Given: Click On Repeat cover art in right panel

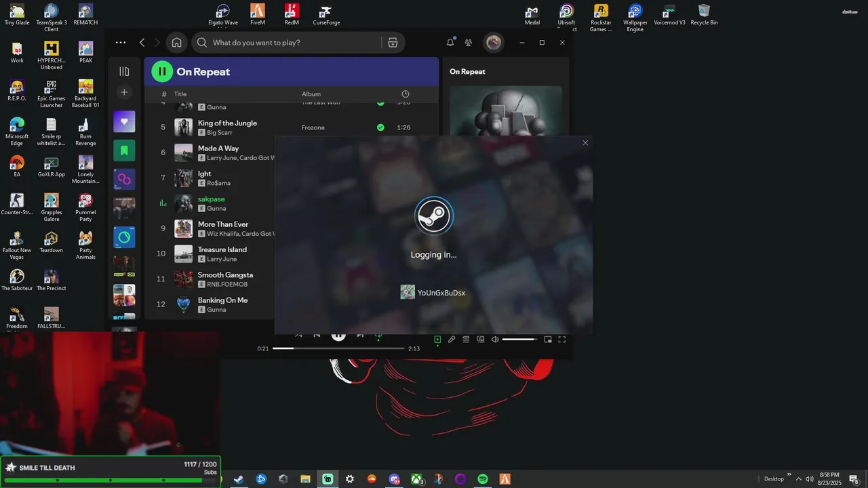Looking at the screenshot, I should pyautogui.click(x=505, y=110).
